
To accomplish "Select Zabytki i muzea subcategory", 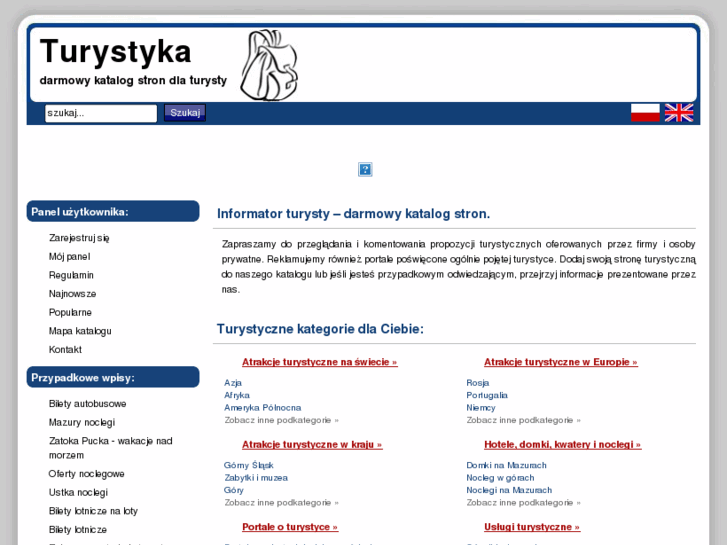I will point(256,478).
